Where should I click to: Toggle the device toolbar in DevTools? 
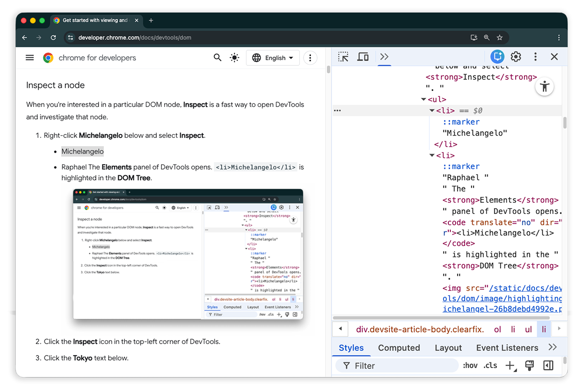tap(363, 57)
